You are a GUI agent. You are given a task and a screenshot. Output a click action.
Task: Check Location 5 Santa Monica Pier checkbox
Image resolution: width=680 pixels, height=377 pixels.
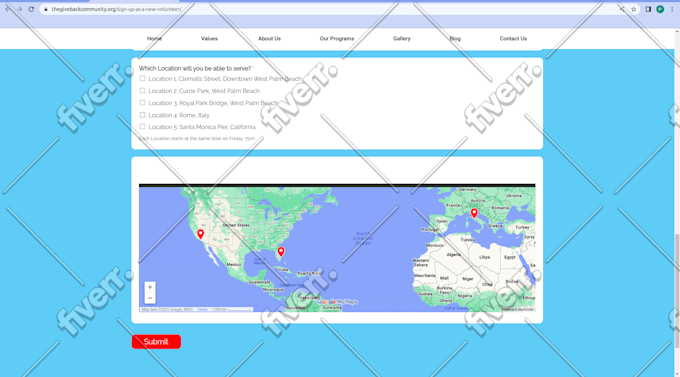tap(142, 127)
